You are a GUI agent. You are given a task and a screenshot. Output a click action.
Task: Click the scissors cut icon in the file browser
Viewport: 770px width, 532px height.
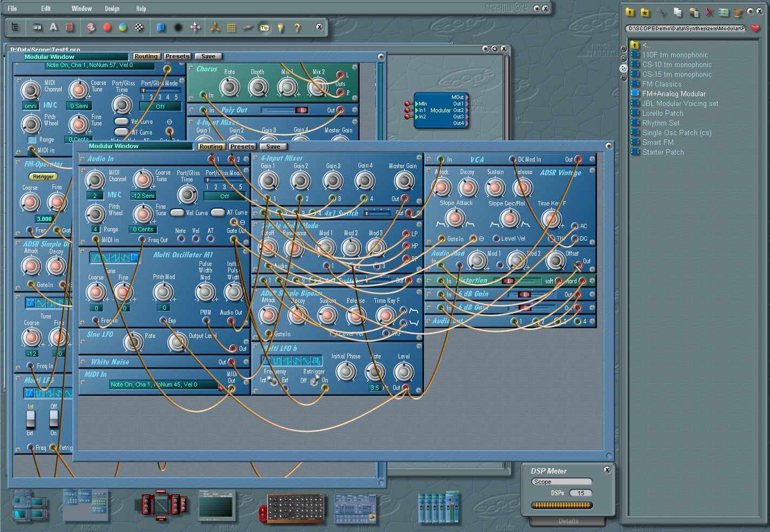pyautogui.click(x=662, y=12)
